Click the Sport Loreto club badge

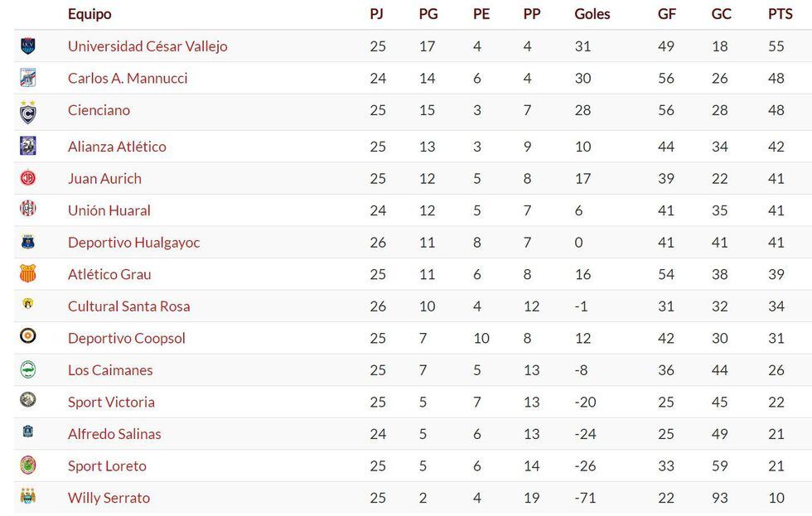coord(28,465)
